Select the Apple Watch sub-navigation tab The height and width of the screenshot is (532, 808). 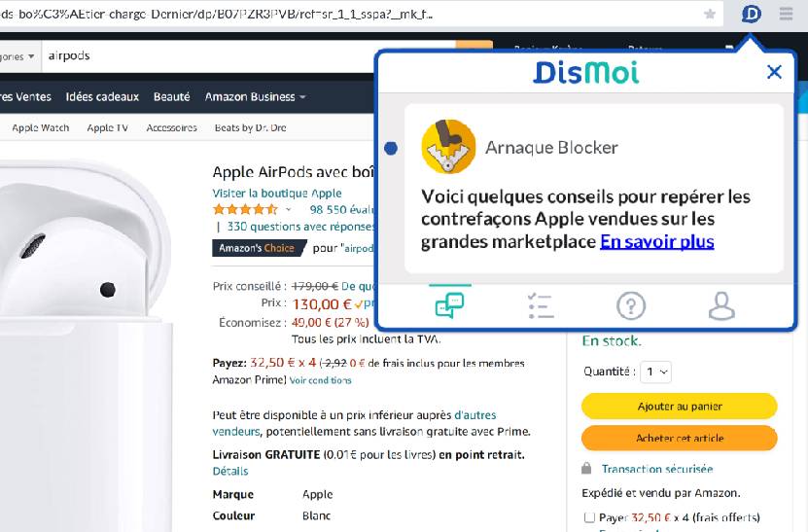click(40, 127)
